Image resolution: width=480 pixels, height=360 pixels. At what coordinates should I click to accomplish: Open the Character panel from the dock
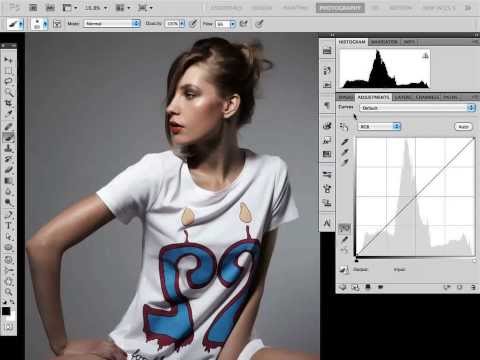tap(327, 223)
